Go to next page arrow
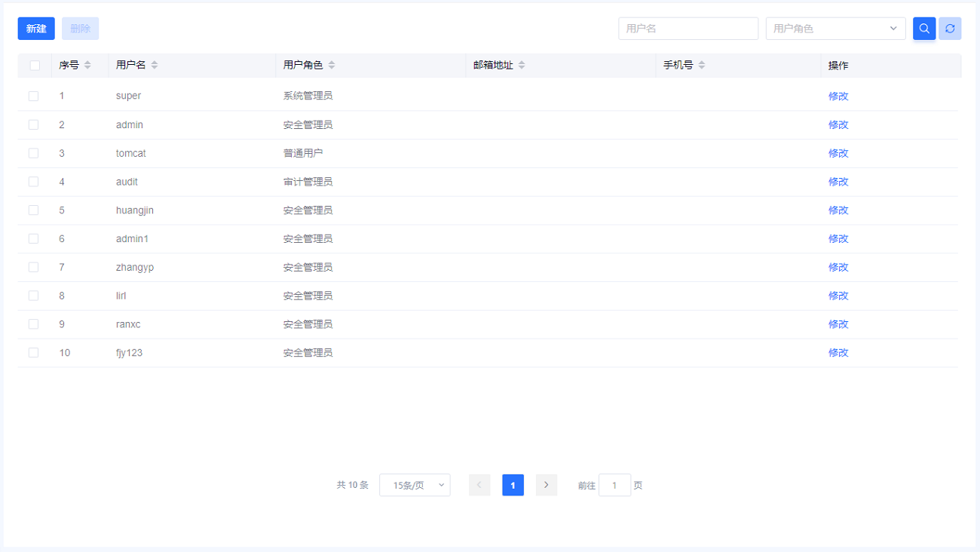The width and height of the screenshot is (980, 552). [547, 485]
